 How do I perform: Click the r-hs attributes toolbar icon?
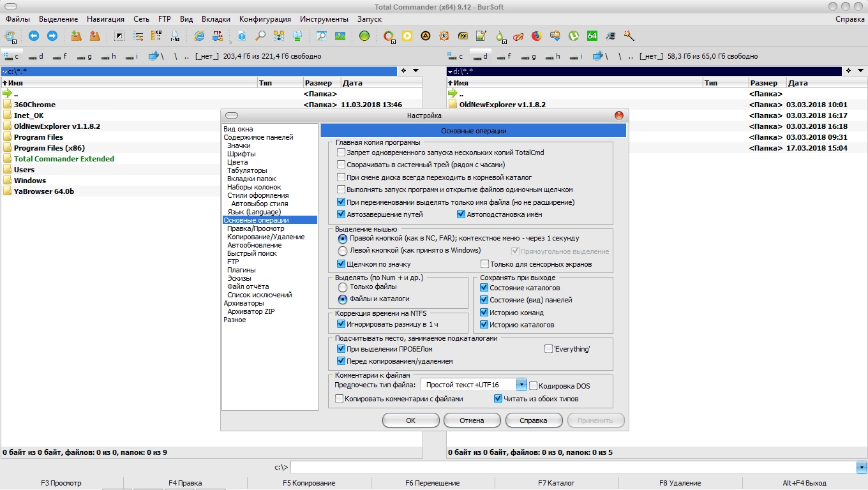pos(174,36)
